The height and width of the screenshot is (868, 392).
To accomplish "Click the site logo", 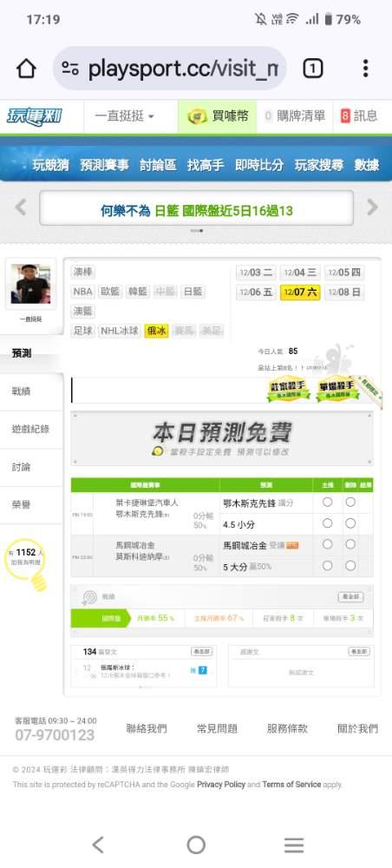I will coord(35,116).
